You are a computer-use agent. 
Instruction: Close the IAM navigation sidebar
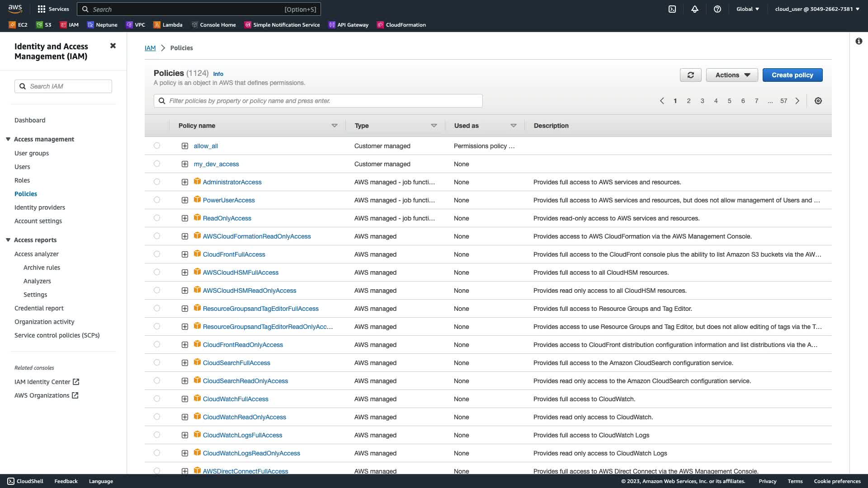113,46
